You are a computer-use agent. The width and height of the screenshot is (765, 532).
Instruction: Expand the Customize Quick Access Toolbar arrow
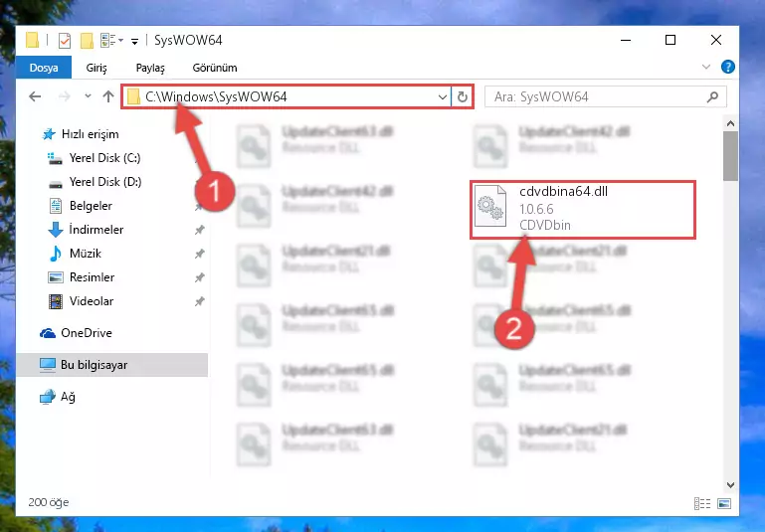tap(134, 42)
